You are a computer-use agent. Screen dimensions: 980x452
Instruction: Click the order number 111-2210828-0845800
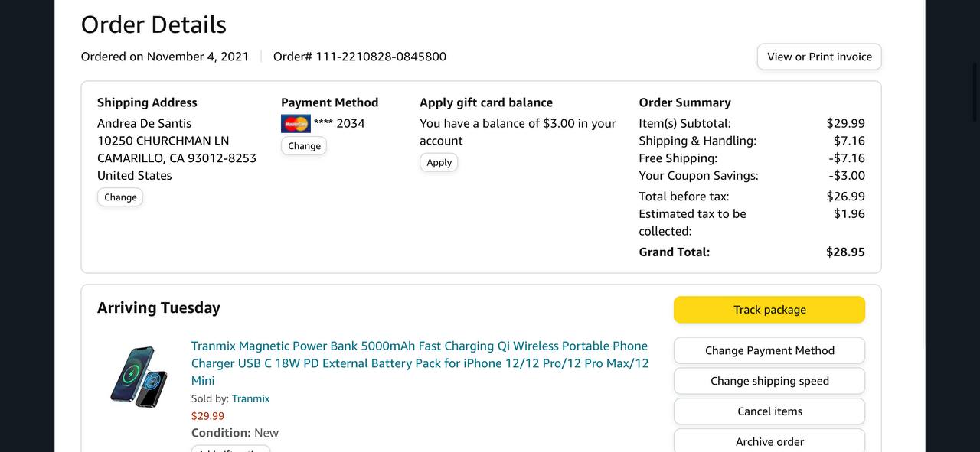[x=381, y=57]
